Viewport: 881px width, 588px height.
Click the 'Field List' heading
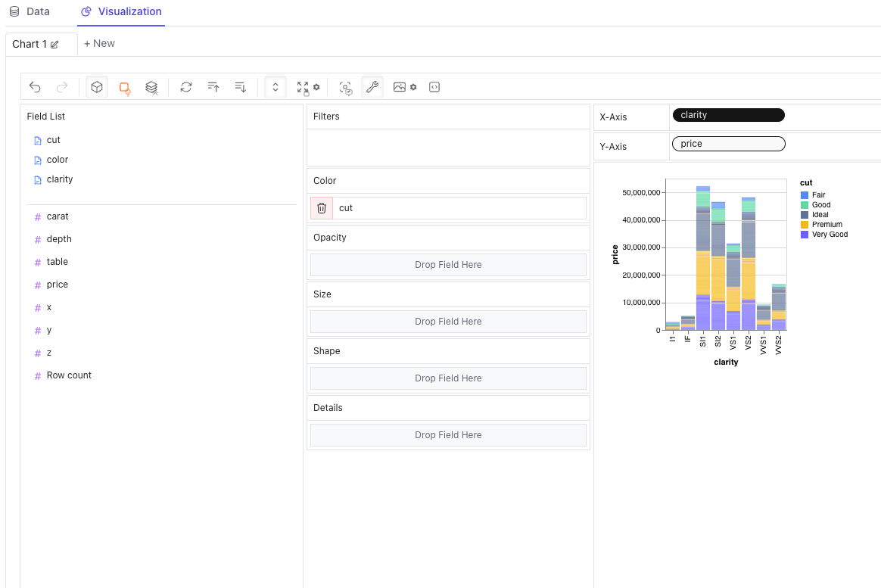(46, 117)
